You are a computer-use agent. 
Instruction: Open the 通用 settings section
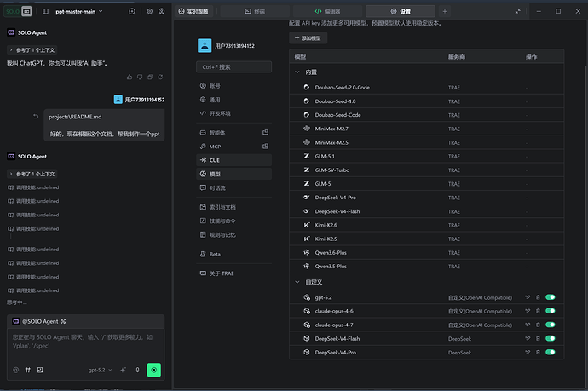point(234,100)
